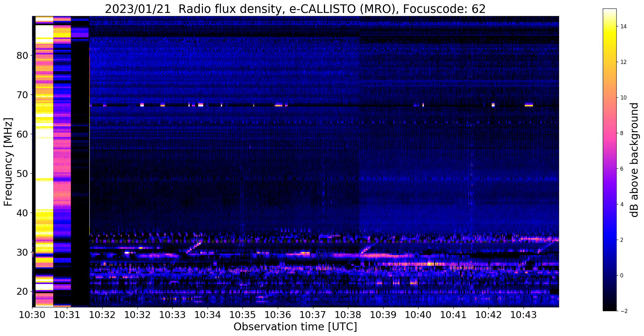Click the colorbar tick label 4

click(621, 204)
